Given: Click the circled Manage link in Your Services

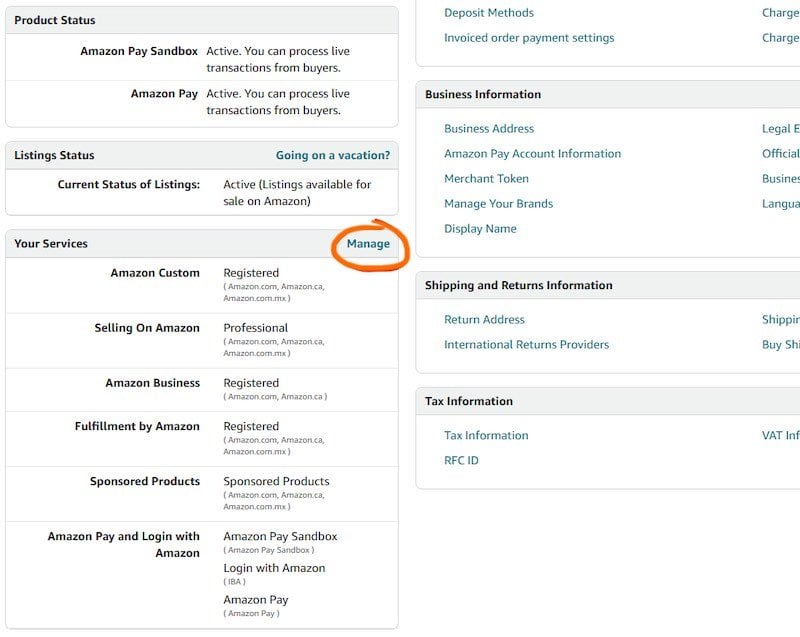Looking at the screenshot, I should 368,244.
